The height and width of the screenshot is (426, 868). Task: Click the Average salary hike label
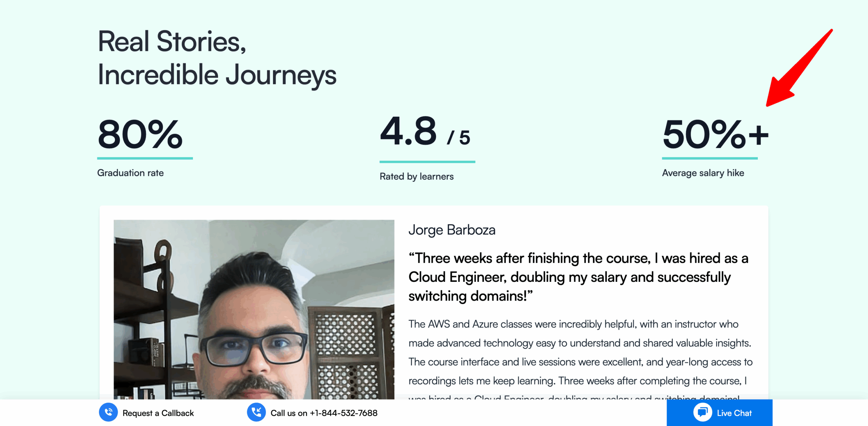[x=703, y=173]
